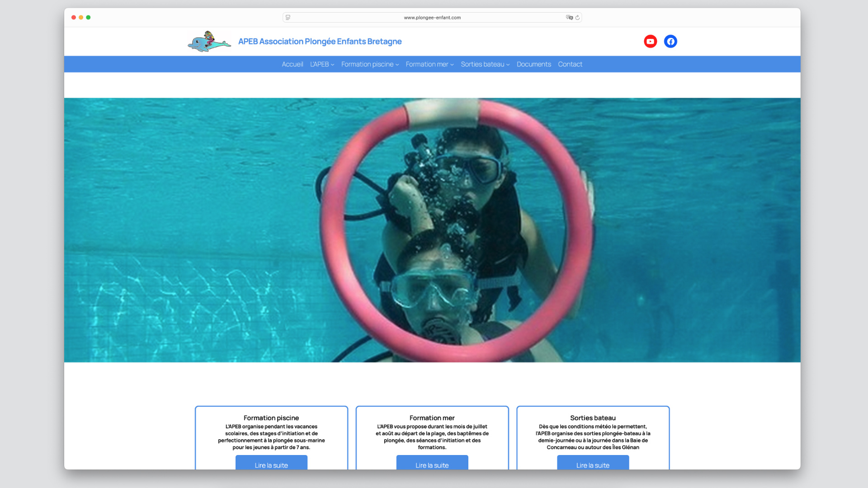This screenshot has height=488, width=868.
Task: Click the Formation piscine card heading
Action: pyautogui.click(x=271, y=418)
